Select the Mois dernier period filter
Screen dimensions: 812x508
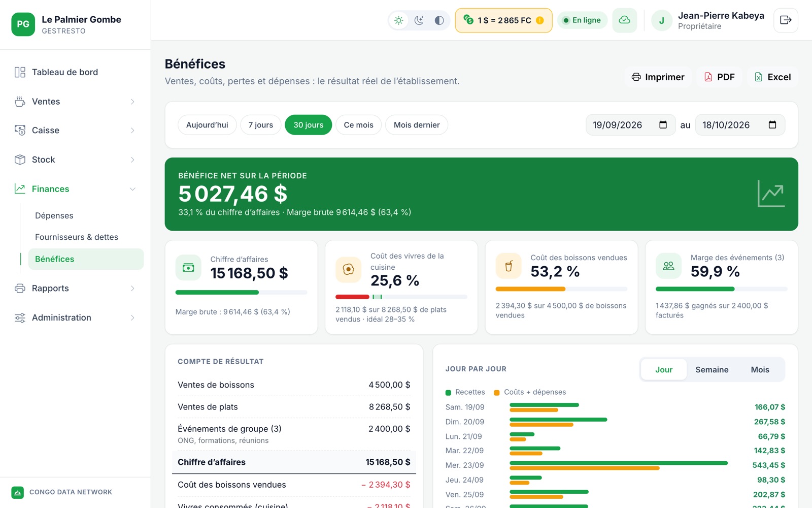click(417, 125)
